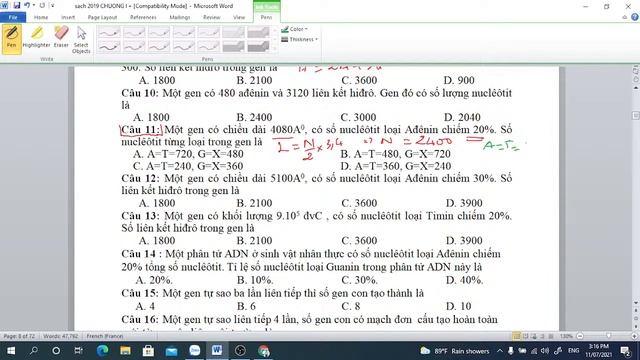Screen dimensions: 640x360
Task: Select the Highlighter tool
Action: coord(36,38)
